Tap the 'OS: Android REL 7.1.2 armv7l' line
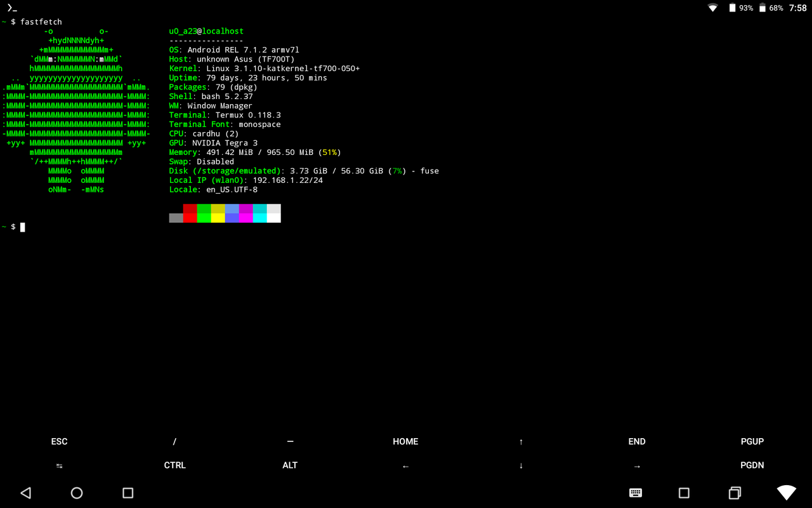 234,50
